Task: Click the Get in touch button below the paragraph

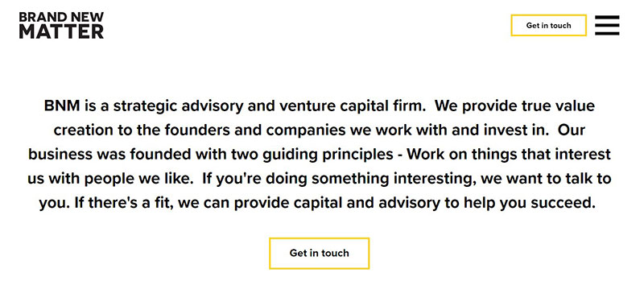Action: pyautogui.click(x=319, y=253)
